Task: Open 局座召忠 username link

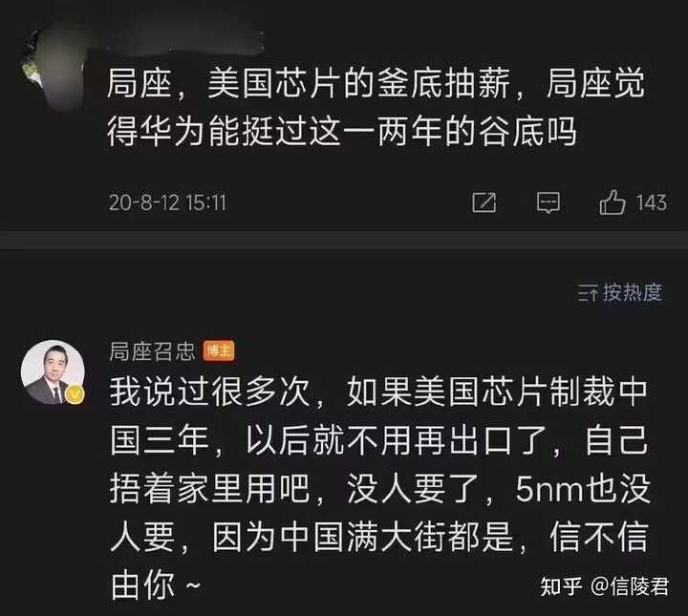Action: (152, 351)
